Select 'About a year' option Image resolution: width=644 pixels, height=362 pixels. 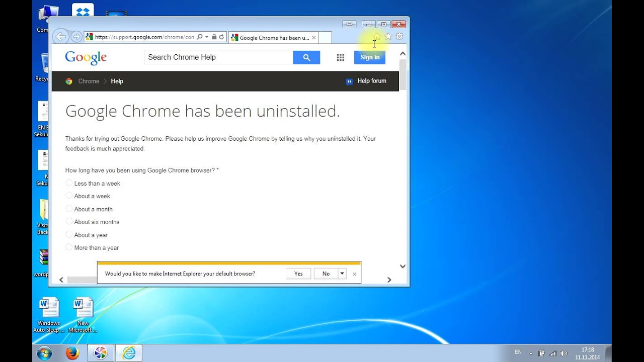69,234
